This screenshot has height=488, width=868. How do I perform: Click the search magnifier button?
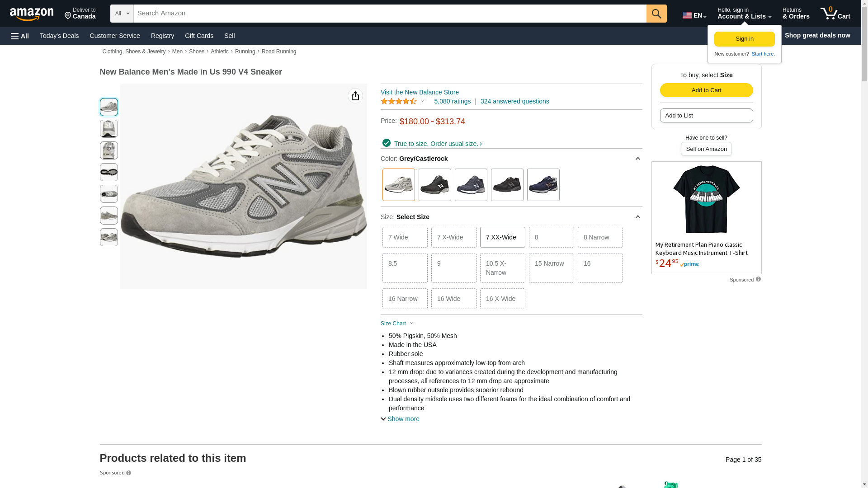coord(656,14)
